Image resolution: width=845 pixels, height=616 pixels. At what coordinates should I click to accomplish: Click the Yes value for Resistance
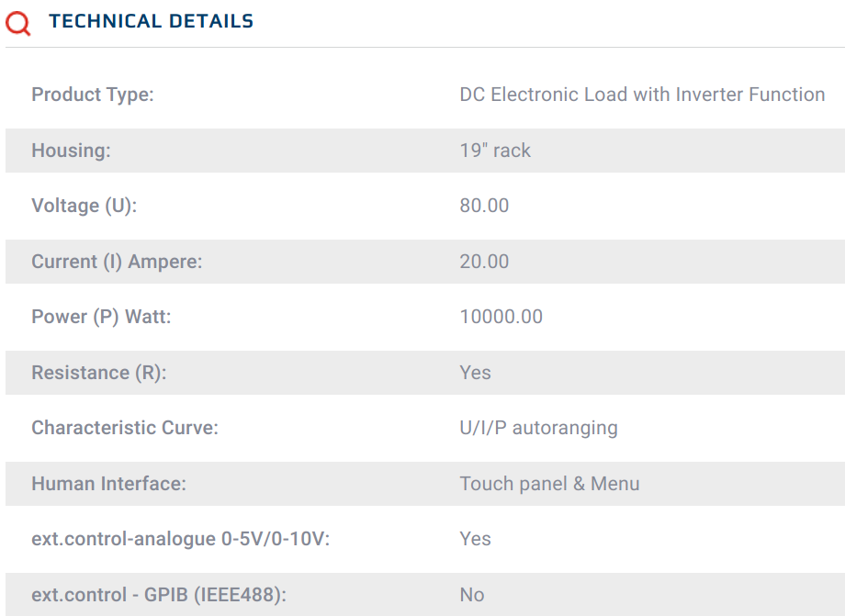[x=475, y=373]
